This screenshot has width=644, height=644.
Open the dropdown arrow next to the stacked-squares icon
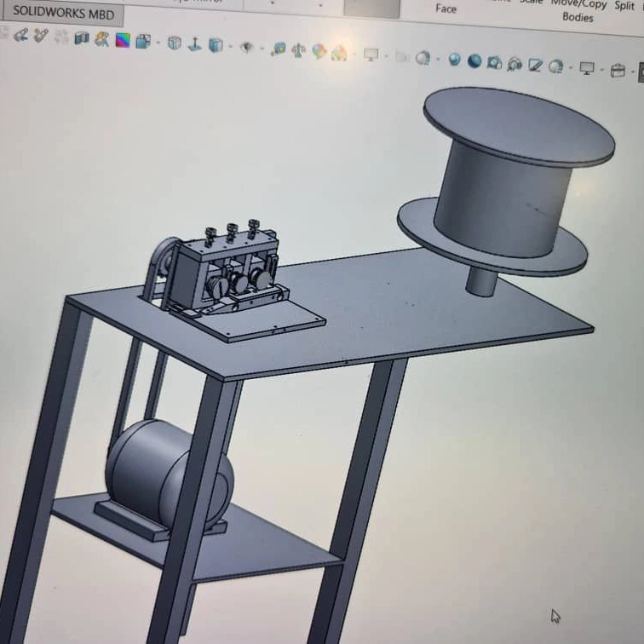(158, 43)
